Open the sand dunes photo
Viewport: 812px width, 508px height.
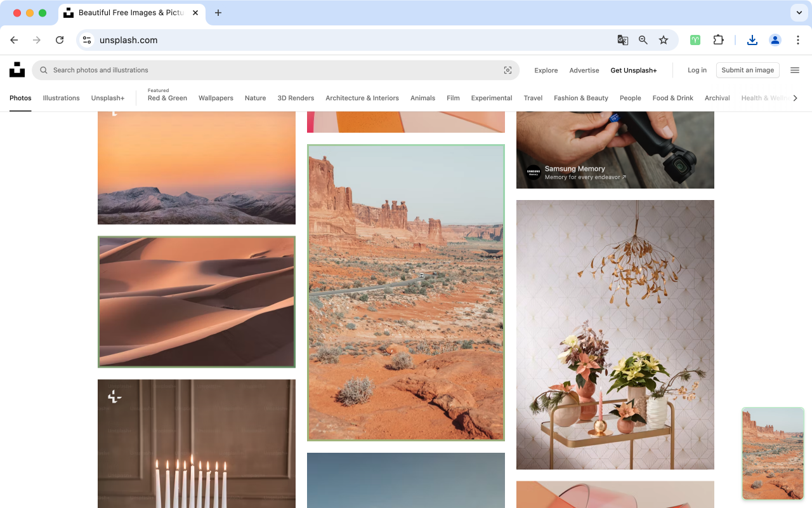point(197,302)
